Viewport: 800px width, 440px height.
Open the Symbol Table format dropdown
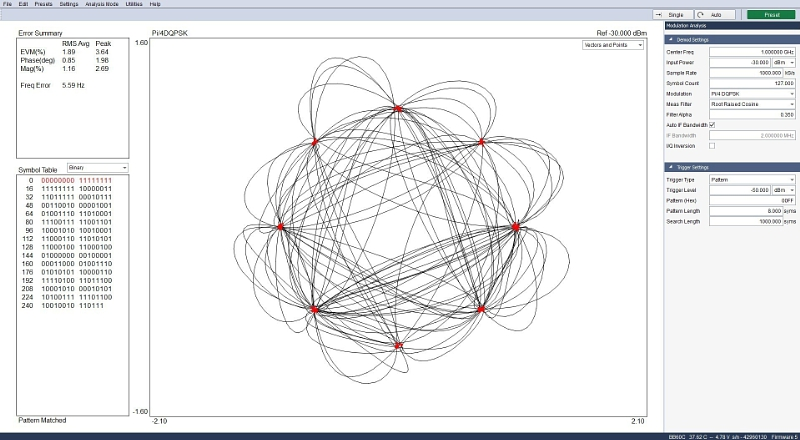click(97, 167)
